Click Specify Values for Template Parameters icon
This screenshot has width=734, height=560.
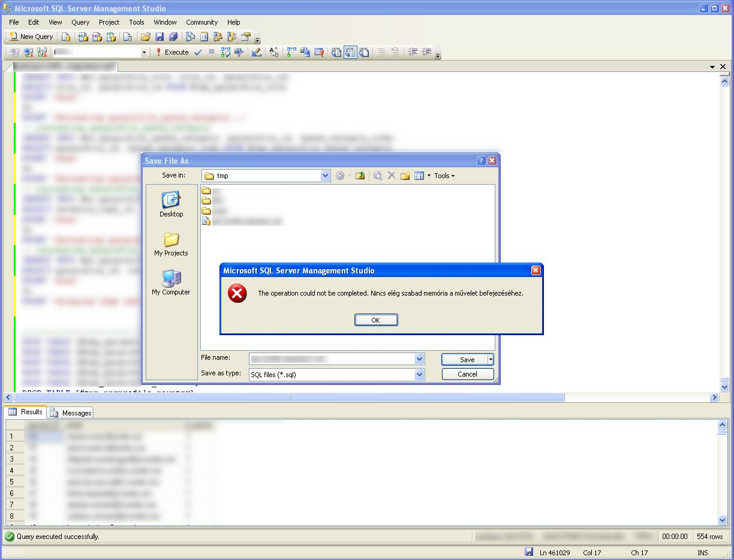pyautogui.click(x=274, y=52)
